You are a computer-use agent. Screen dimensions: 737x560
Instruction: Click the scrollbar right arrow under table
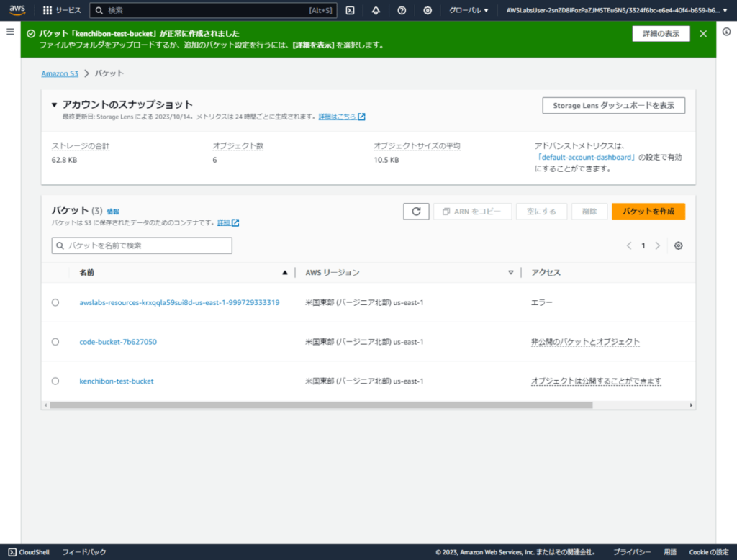(691, 405)
